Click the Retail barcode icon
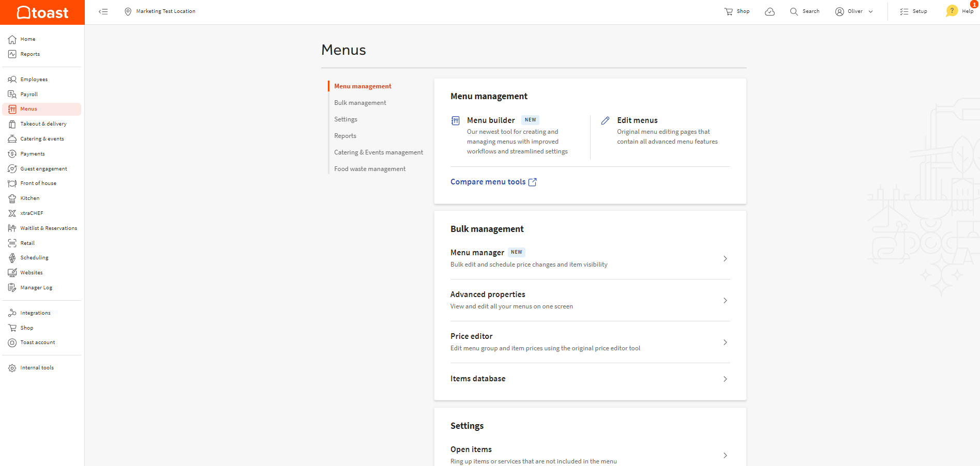Image resolution: width=980 pixels, height=466 pixels. (x=12, y=243)
